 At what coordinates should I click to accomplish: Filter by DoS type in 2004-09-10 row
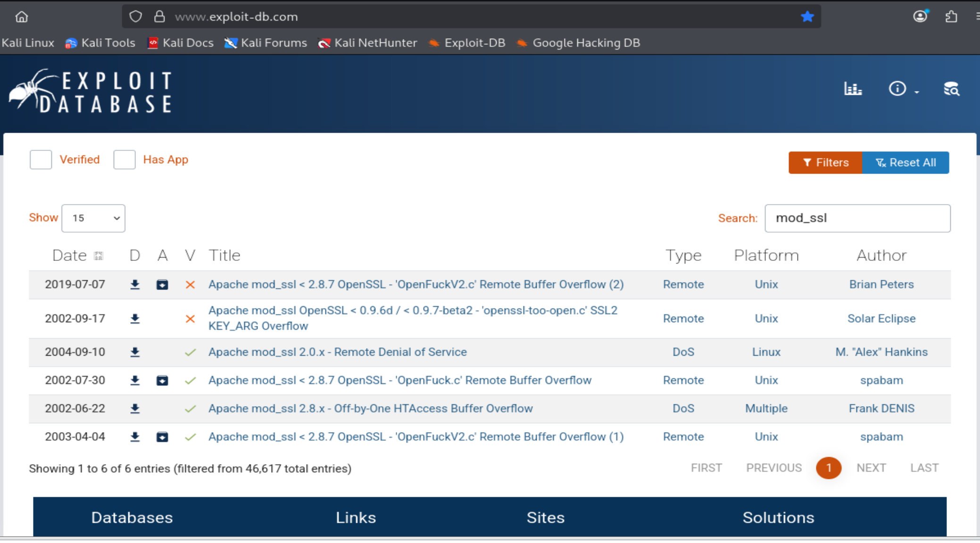point(683,352)
